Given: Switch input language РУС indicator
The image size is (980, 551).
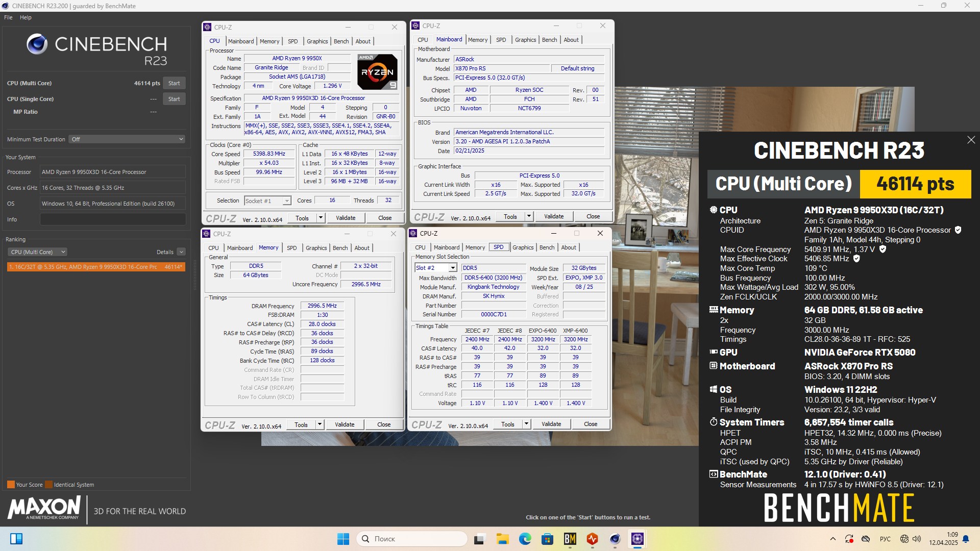Looking at the screenshot, I should [885, 539].
